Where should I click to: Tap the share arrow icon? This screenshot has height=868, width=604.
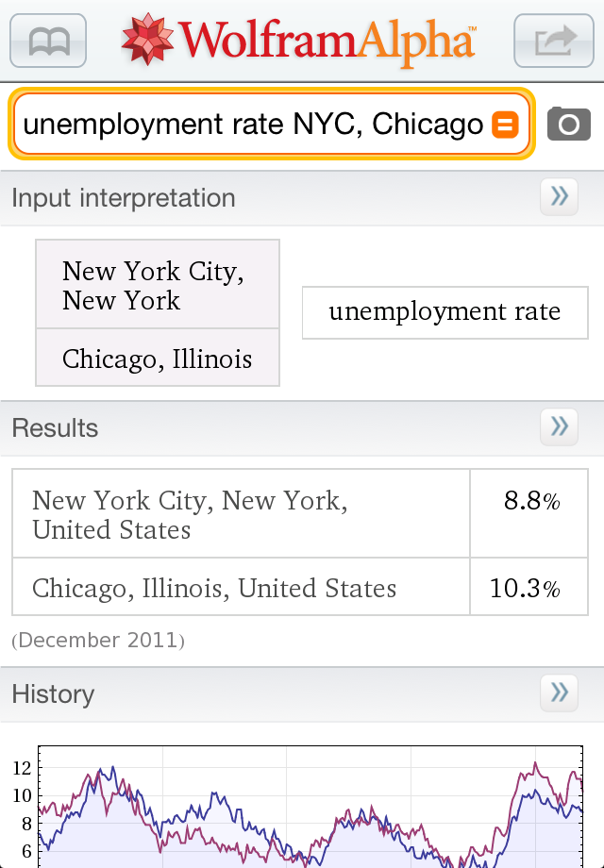click(x=554, y=41)
